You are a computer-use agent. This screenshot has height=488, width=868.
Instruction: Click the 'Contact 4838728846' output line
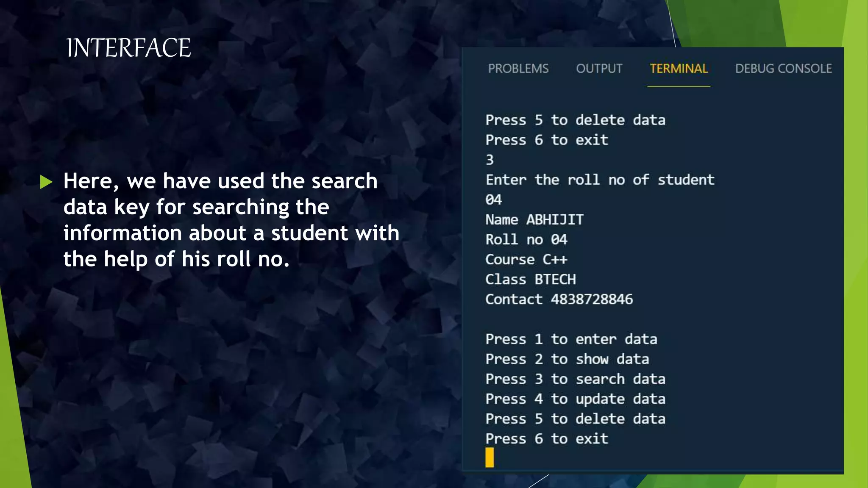559,299
